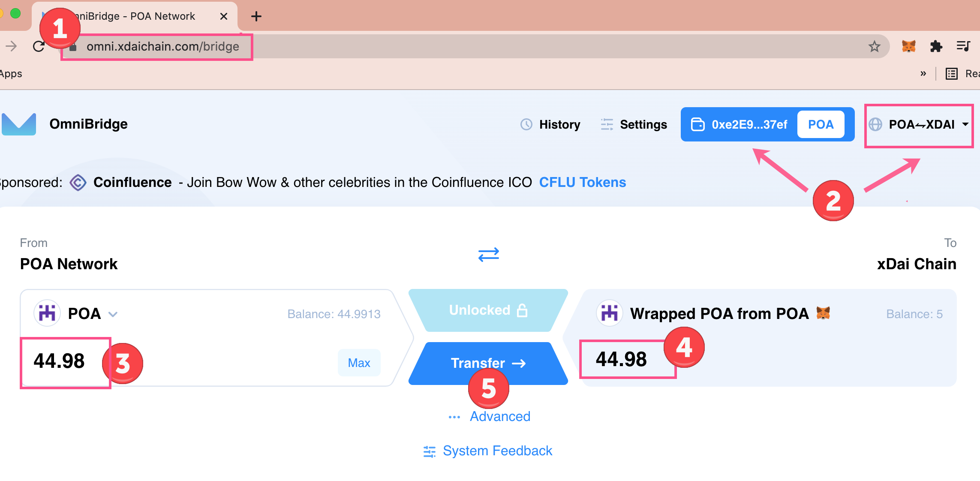Click the Transfer button
This screenshot has height=481, width=980.
488,363
